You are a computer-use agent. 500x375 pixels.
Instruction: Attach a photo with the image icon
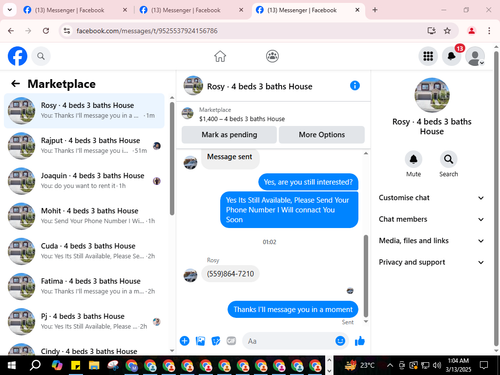(x=200, y=341)
